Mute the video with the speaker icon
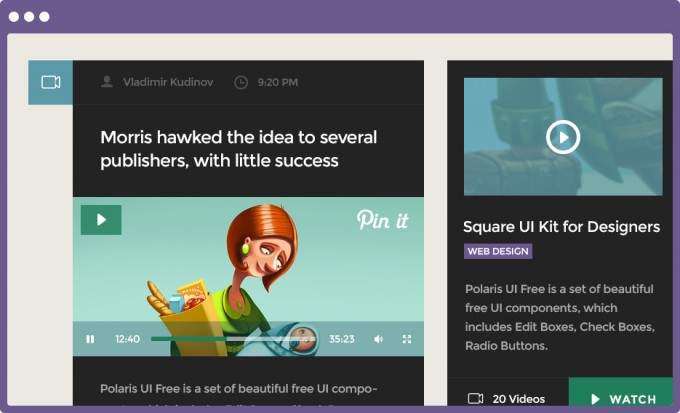This screenshot has height=413, width=680. [379, 339]
